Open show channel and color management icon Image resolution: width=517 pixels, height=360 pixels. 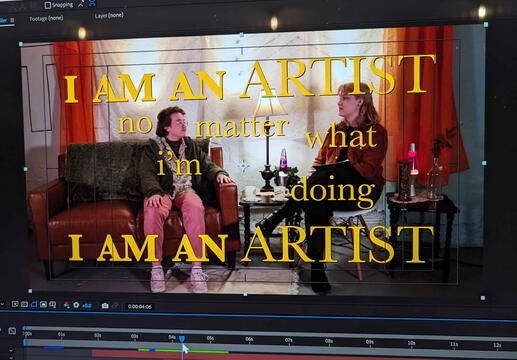coord(67,305)
